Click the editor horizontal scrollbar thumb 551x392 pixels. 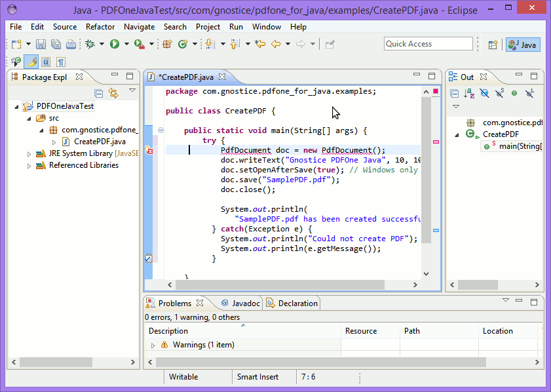click(280, 284)
